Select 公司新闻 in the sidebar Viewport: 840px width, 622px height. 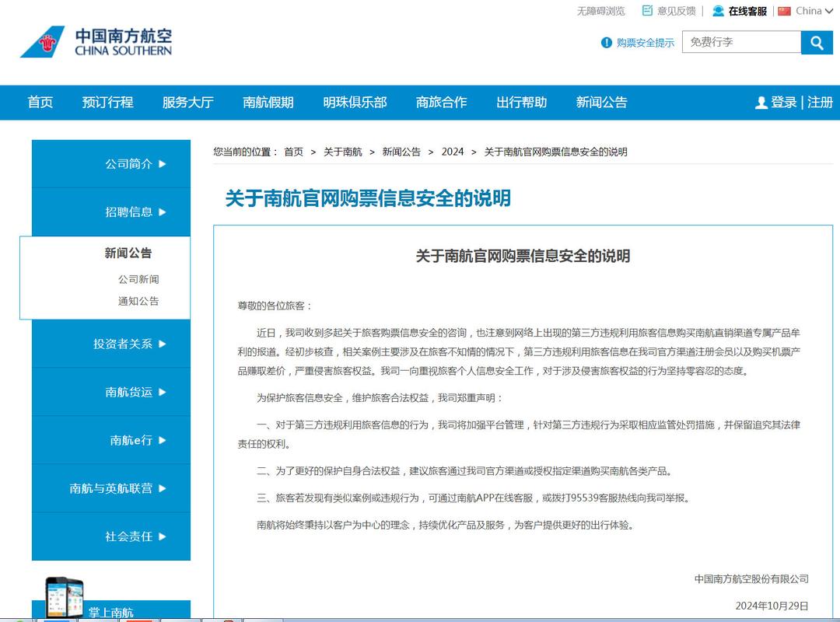coord(138,279)
